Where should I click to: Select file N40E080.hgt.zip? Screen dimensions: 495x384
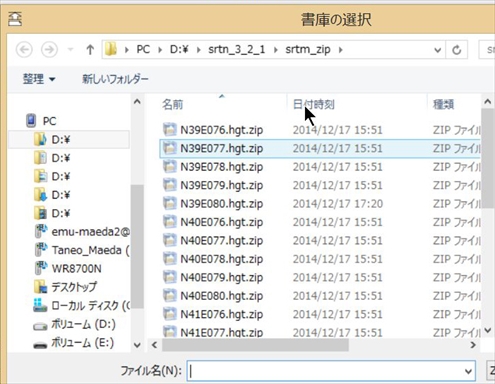tap(222, 296)
